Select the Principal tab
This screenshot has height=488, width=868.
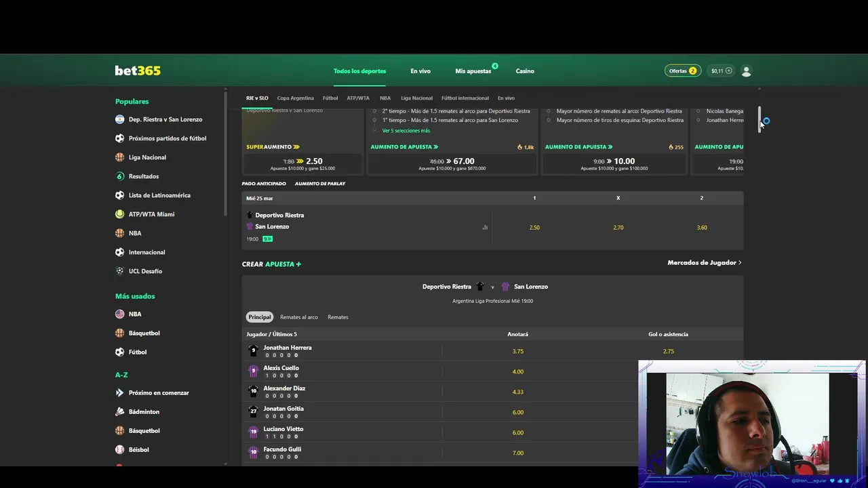pyautogui.click(x=260, y=317)
